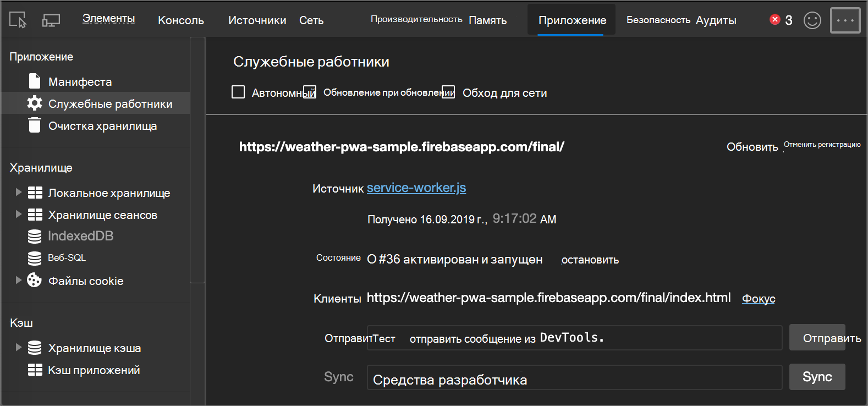Click the sidebar vertical scrollbar

197,160
